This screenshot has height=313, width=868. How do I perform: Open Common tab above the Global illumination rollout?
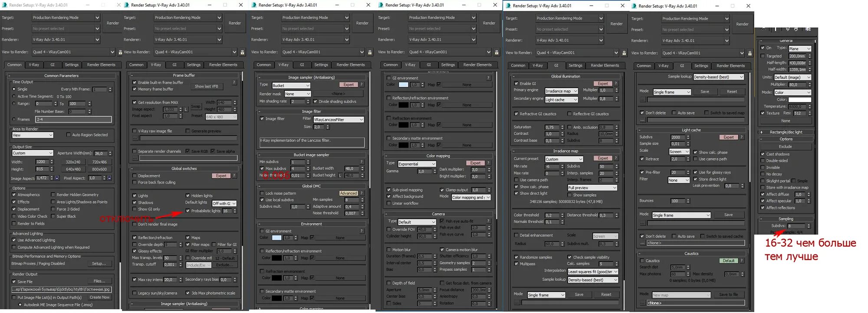(x=518, y=66)
